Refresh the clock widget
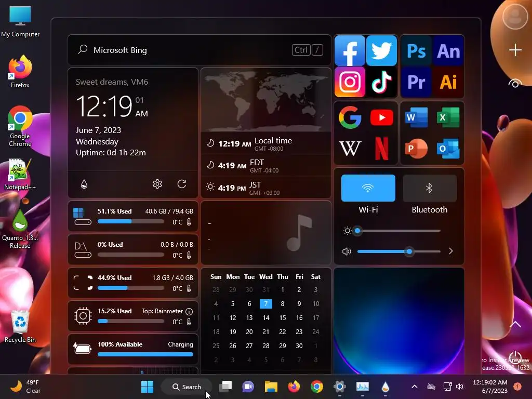This screenshot has height=399, width=532. (182, 184)
